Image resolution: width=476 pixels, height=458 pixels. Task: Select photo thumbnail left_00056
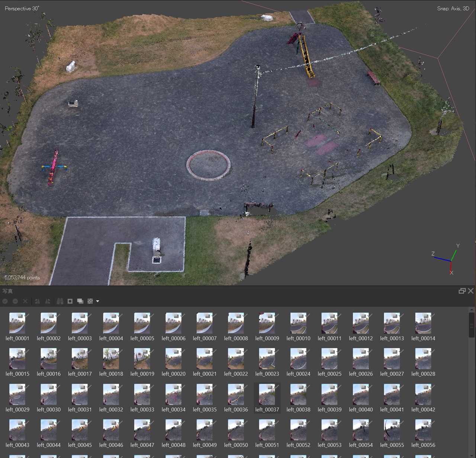[423, 430]
